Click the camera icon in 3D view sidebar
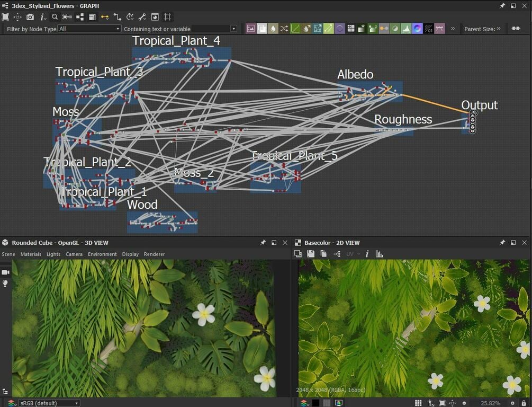The image size is (532, 407). point(5,272)
